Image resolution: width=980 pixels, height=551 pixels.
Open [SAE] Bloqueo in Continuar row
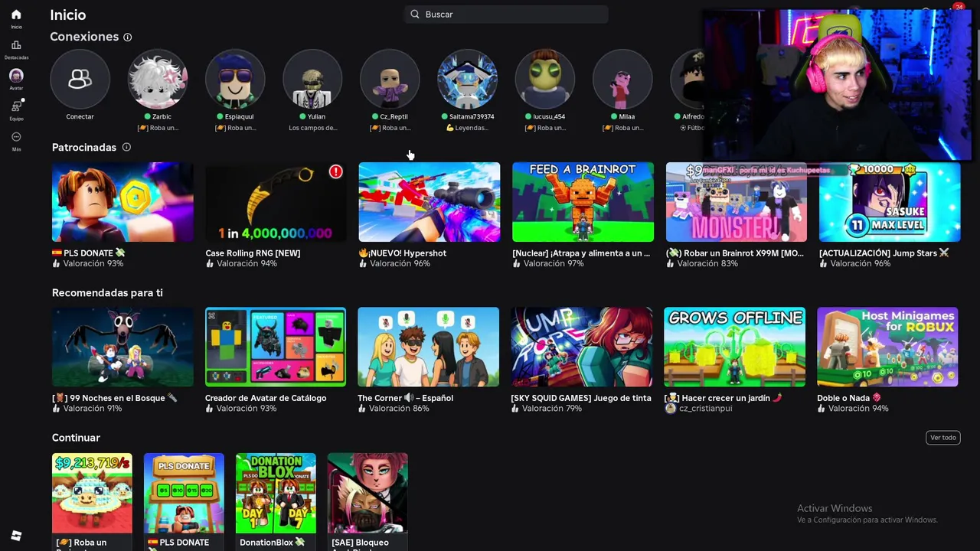pos(367,493)
